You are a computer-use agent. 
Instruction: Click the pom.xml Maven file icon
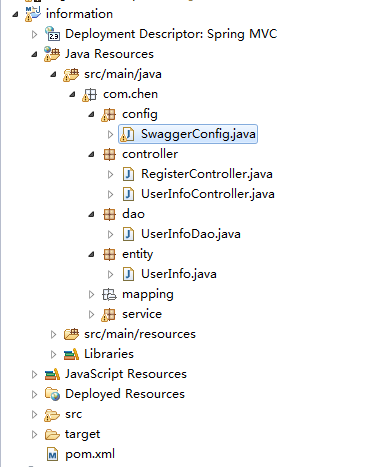point(52,454)
